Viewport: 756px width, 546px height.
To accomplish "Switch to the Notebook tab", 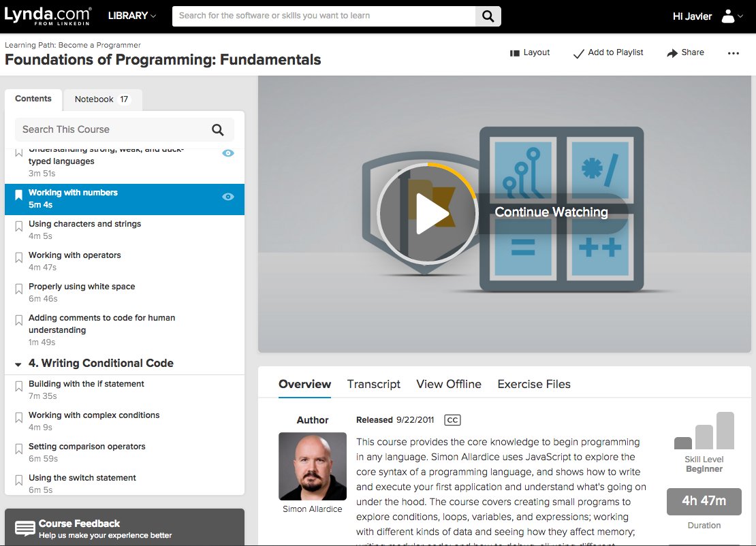I will coord(103,99).
